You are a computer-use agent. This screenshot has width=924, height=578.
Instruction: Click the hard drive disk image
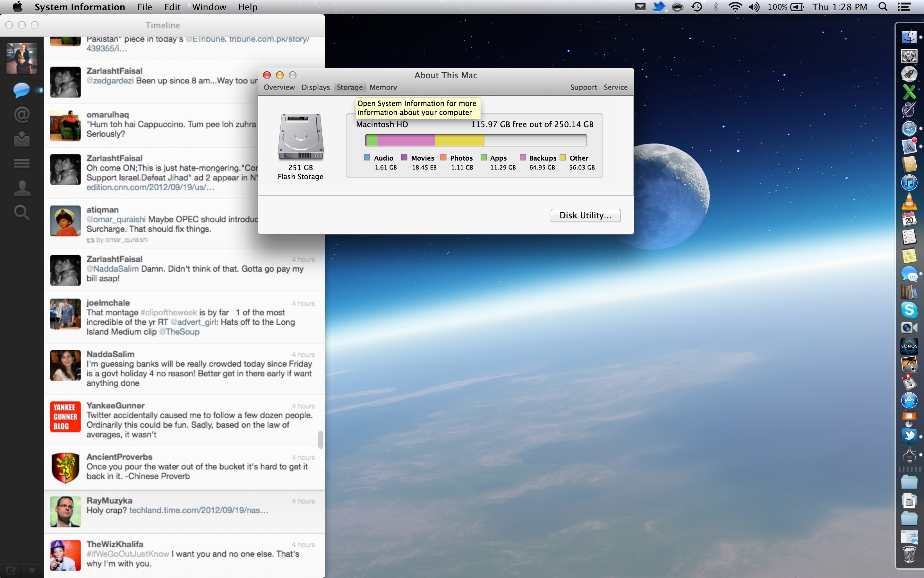click(x=301, y=136)
